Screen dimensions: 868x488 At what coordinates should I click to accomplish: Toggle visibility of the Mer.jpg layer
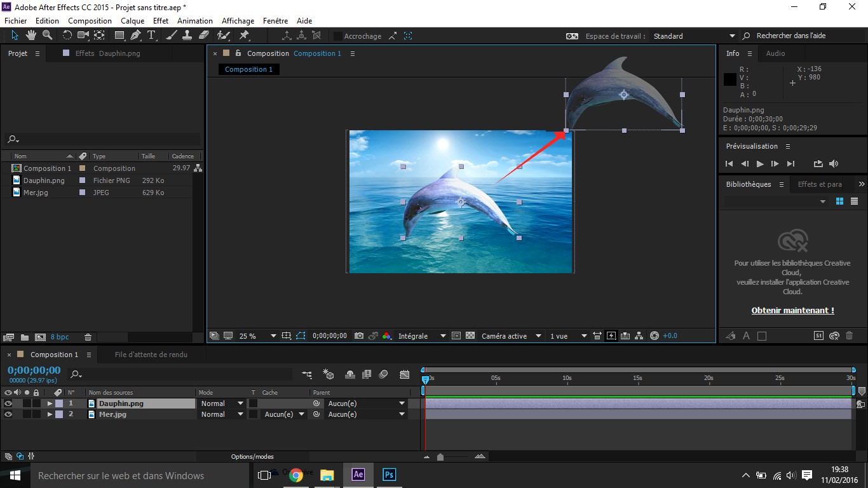point(8,414)
